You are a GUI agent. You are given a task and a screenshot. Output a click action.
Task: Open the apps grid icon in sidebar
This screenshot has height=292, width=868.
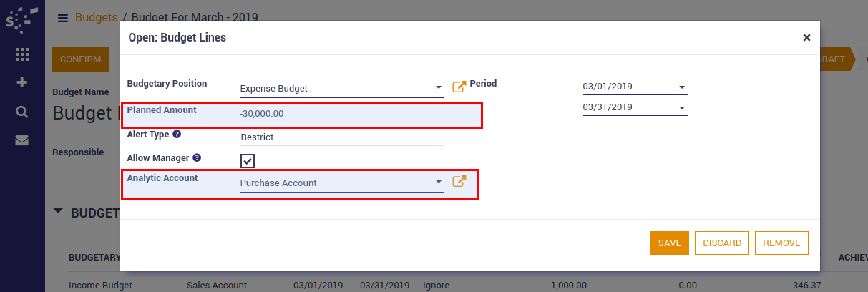pyautogui.click(x=21, y=54)
